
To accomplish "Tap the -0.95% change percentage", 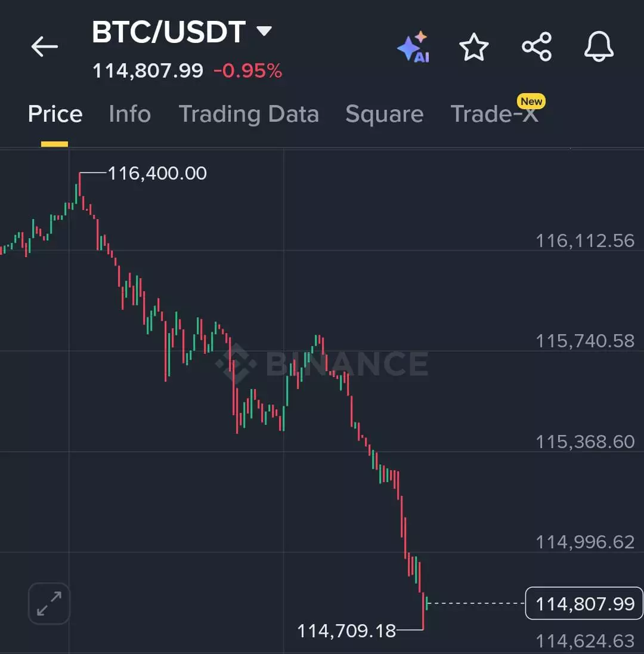I will (247, 72).
